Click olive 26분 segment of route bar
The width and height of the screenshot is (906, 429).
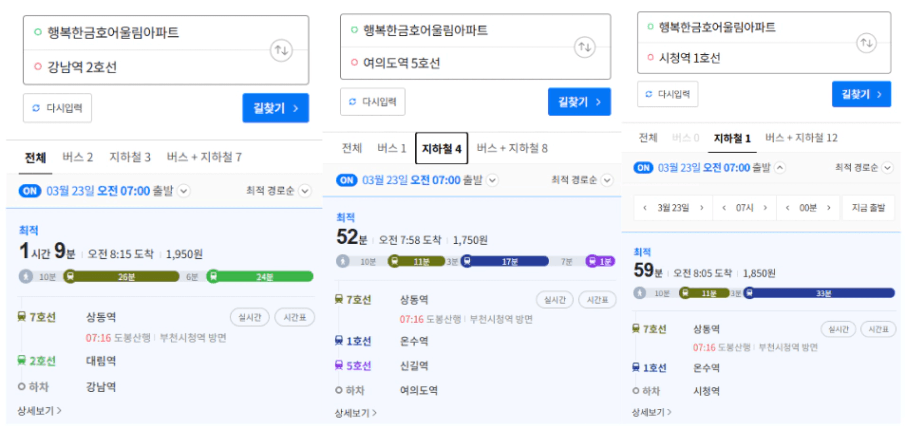tap(121, 276)
